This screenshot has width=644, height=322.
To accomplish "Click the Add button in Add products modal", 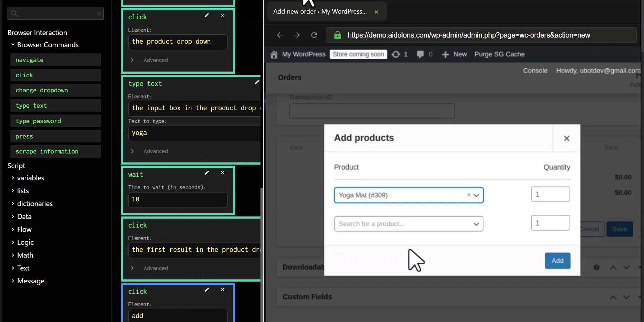I will 557,261.
